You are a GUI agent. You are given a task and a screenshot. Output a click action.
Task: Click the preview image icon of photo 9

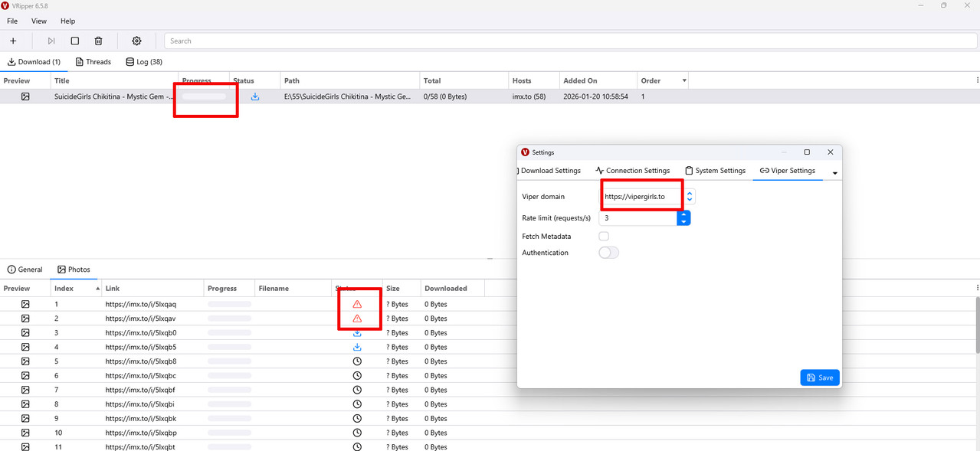coord(25,418)
